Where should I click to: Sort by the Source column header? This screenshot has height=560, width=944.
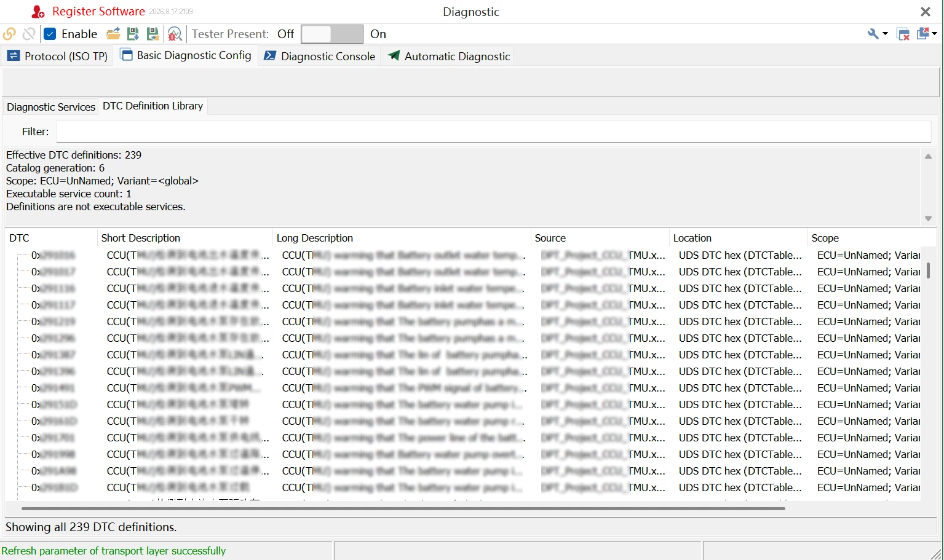[x=600, y=238]
